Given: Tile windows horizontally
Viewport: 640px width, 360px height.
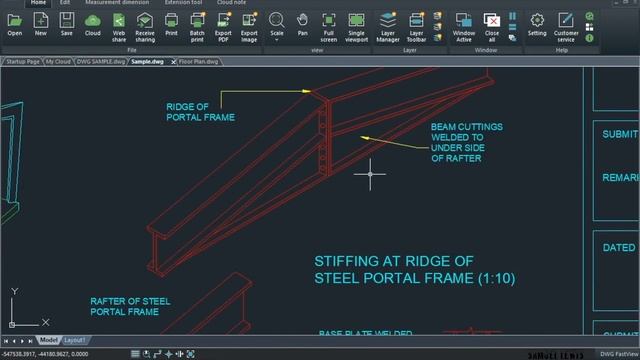Looking at the screenshot, I should tap(512, 27).
